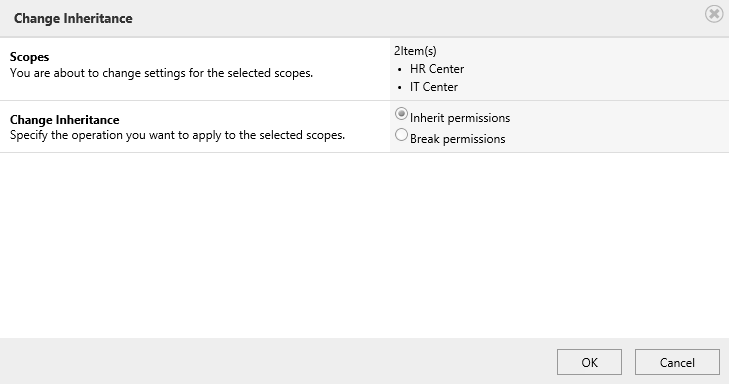The width and height of the screenshot is (729, 384).
Task: Click the bullet next to HR Center
Action: (x=400, y=70)
